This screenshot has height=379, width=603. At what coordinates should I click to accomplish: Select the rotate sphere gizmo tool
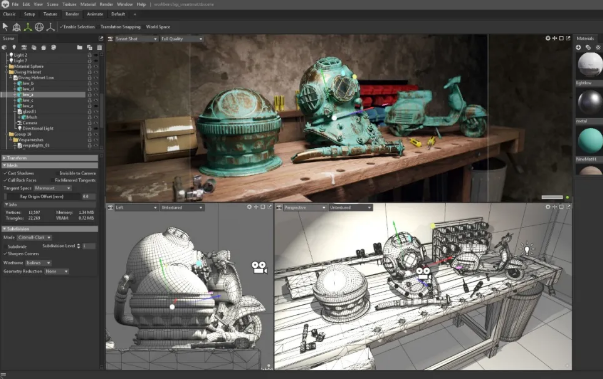click(x=39, y=27)
